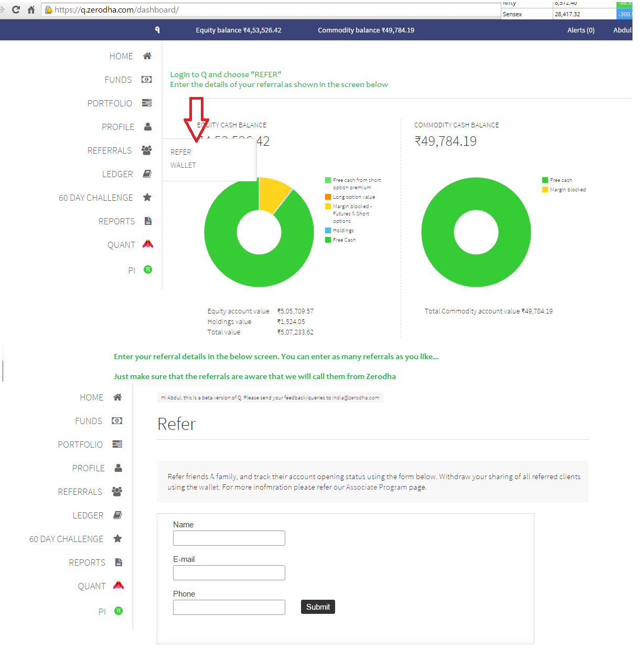Click the yellow segment of the equity donut chart
This screenshot has width=644, height=660.
pyautogui.click(x=272, y=194)
